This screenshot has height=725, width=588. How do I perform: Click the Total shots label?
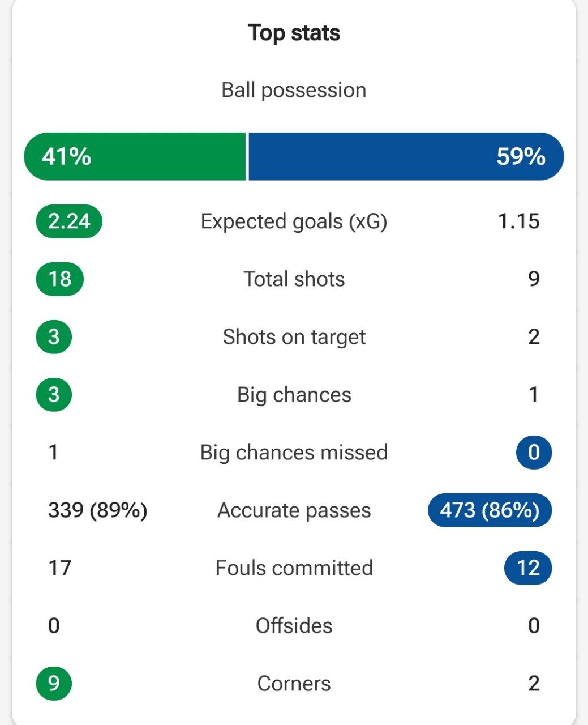pos(294,279)
